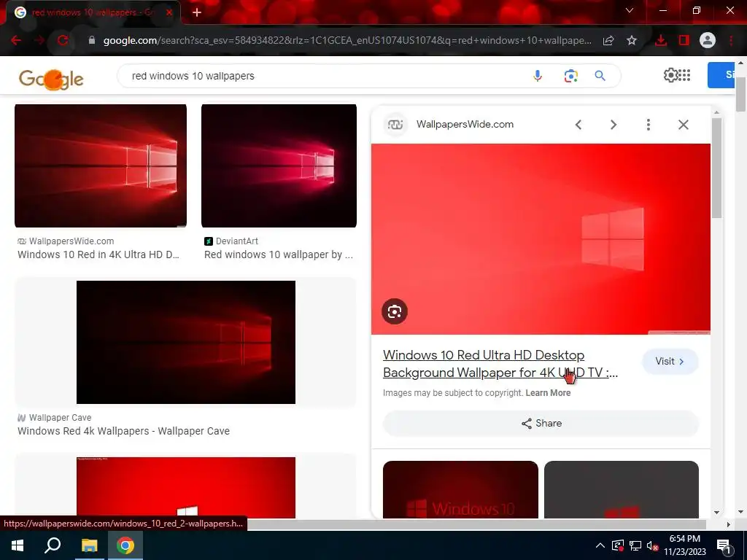
Task: Open Windows 10 Red Ultra HD Desktop title link
Action: [500, 364]
